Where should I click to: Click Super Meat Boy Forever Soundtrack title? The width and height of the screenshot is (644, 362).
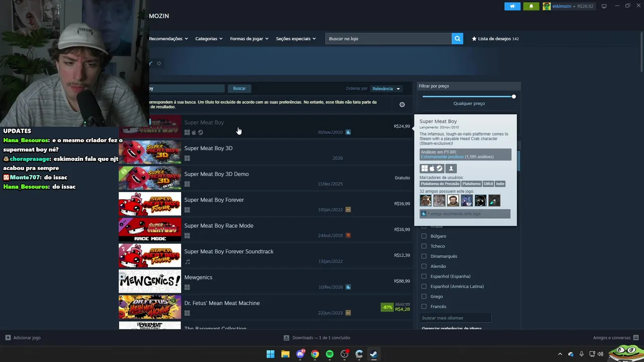click(x=229, y=251)
